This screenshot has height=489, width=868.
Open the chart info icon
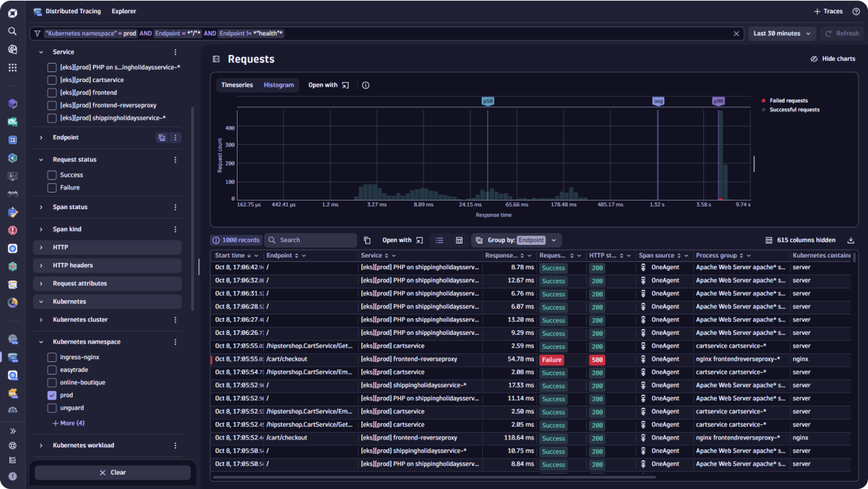[366, 85]
